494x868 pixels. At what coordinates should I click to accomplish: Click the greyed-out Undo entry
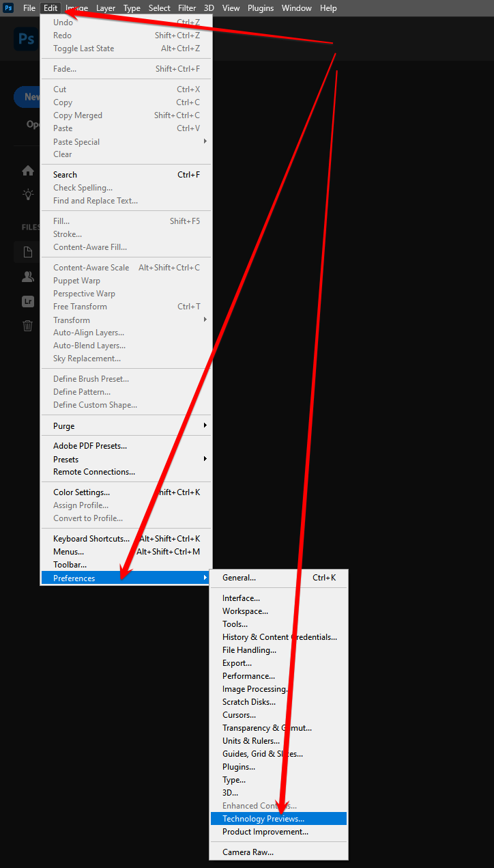(126, 23)
